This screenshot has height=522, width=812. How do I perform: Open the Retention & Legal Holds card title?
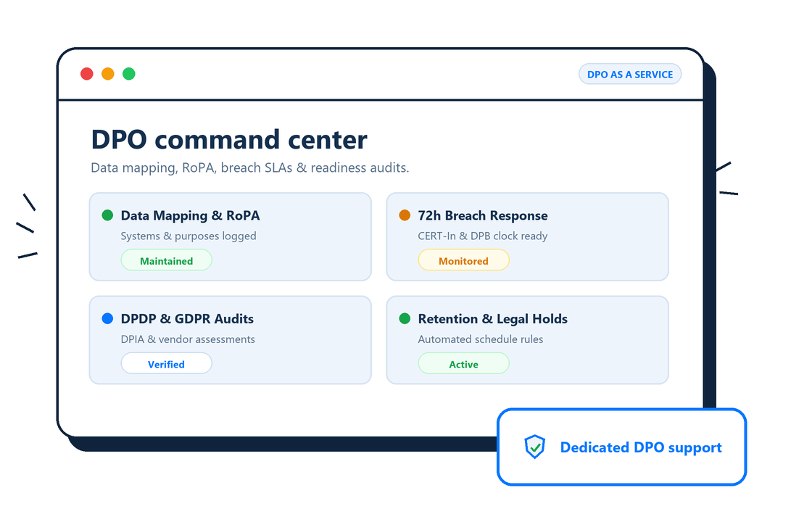(492, 319)
